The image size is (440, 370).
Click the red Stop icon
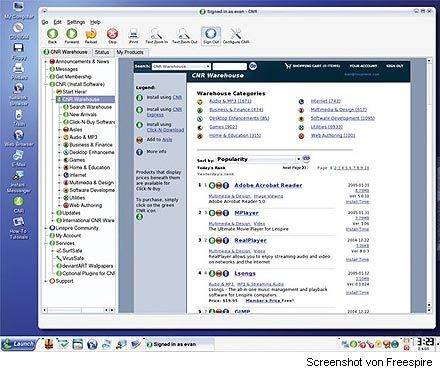(x=112, y=34)
